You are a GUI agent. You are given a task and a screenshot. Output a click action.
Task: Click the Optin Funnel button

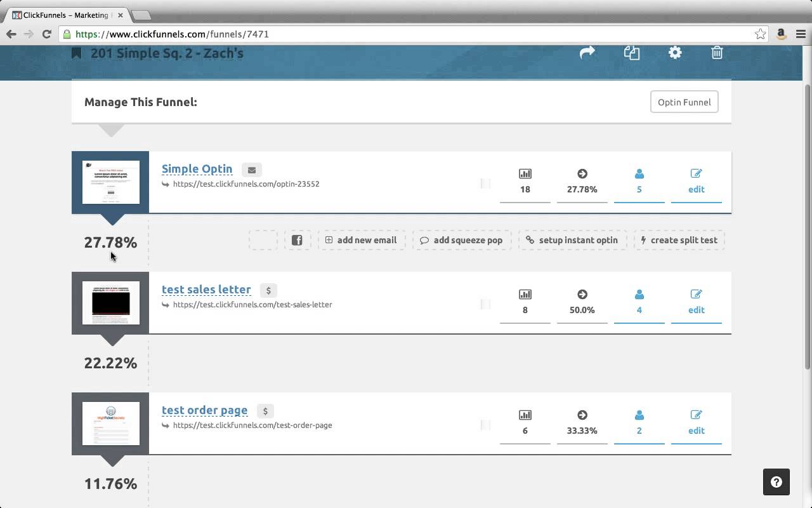pyautogui.click(x=684, y=102)
